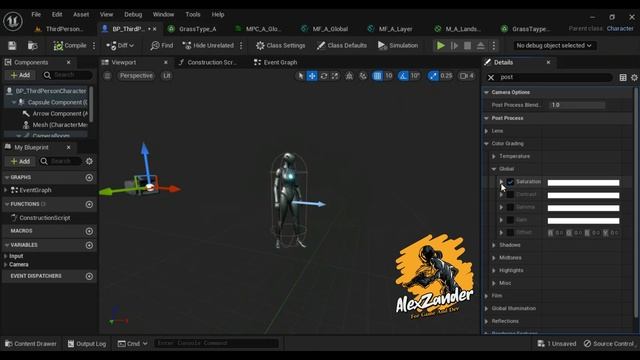Click the Saturation white color bar
Screen dimensions: 640x360
[x=583, y=182]
